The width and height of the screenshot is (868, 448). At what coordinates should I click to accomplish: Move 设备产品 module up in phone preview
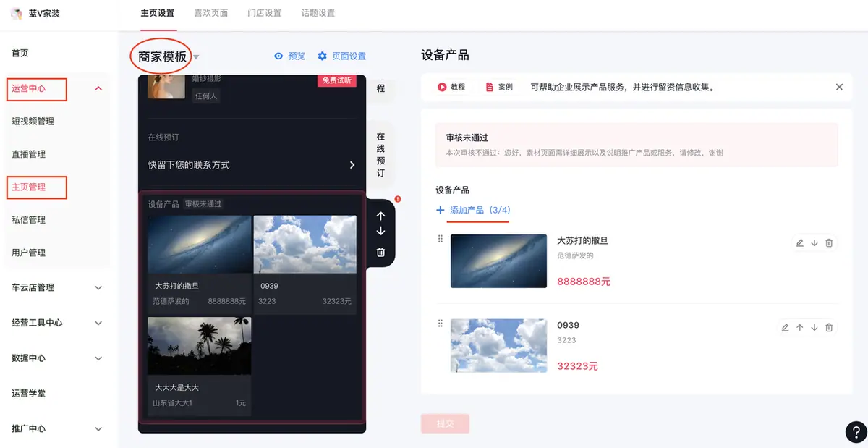[x=381, y=216]
